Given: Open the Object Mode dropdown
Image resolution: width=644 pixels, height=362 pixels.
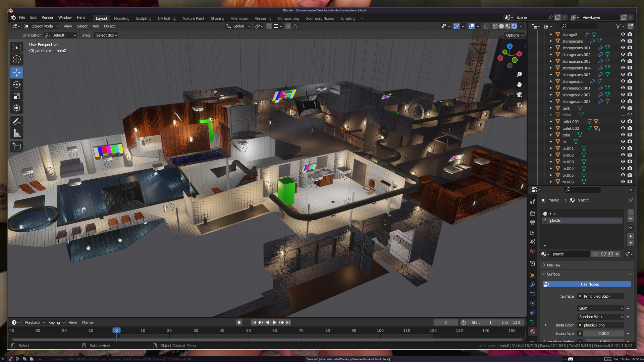Looking at the screenshot, I should point(42,26).
